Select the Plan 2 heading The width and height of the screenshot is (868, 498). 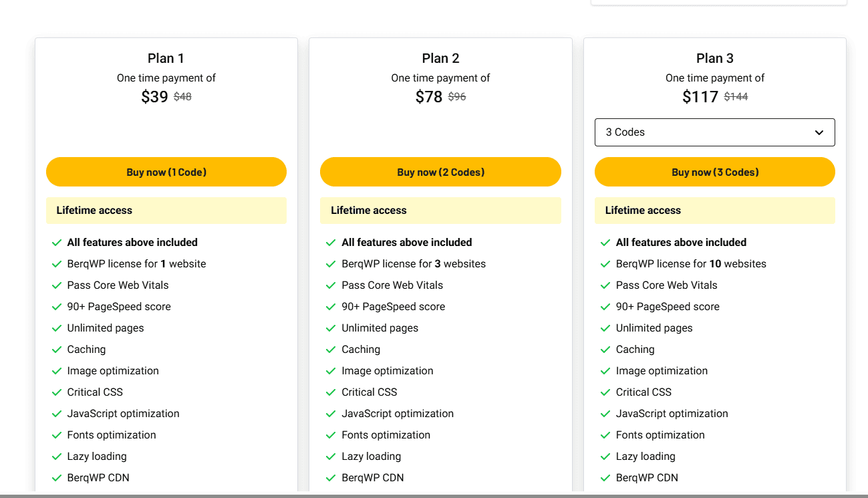click(x=440, y=58)
